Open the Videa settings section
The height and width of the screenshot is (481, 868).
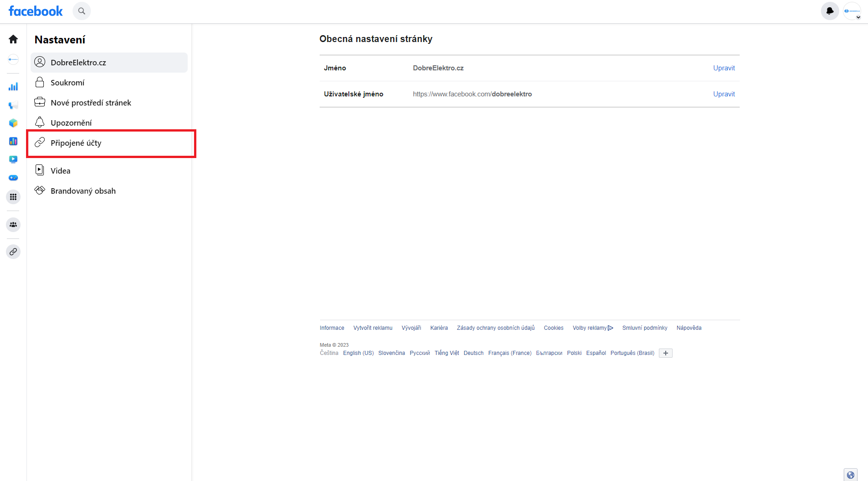click(x=109, y=171)
